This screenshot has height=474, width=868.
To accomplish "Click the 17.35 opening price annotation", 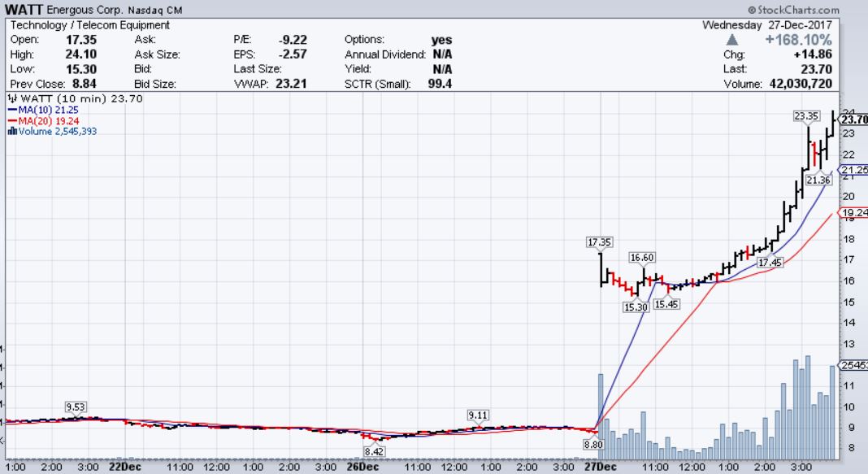I will (600, 242).
